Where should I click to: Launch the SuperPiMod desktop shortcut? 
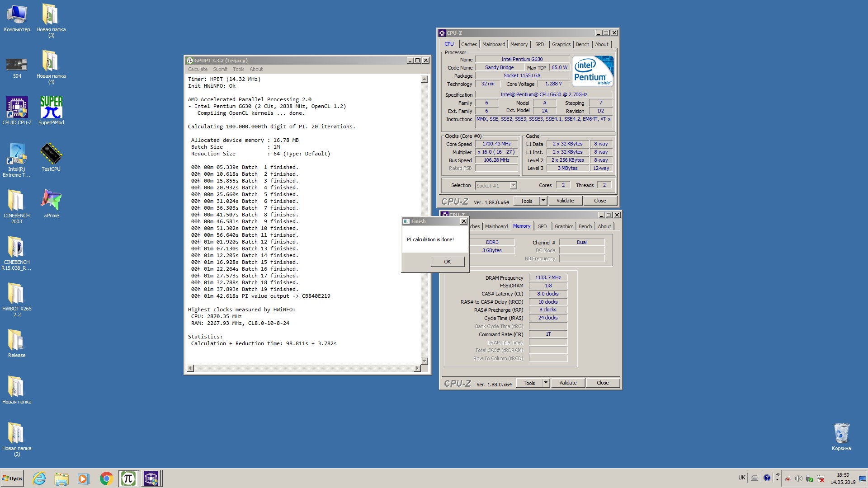click(x=51, y=111)
